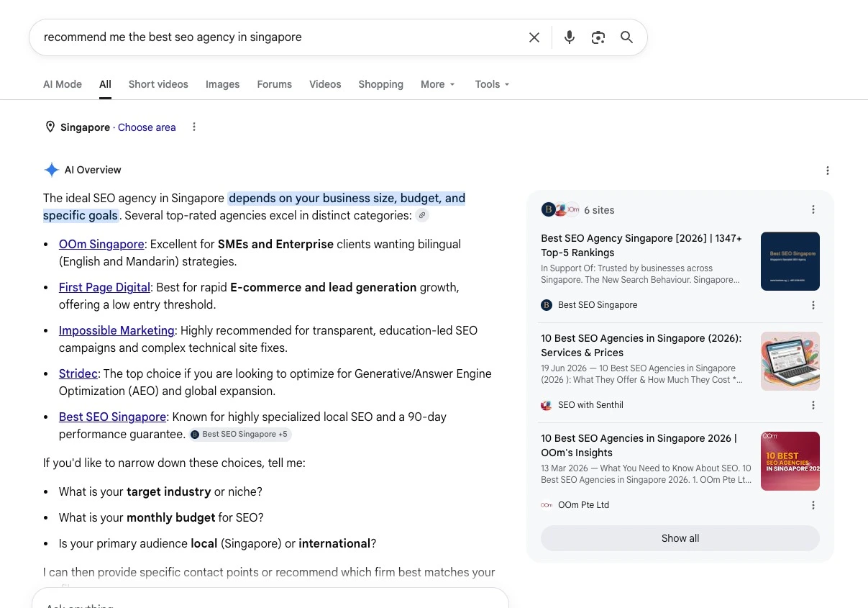Screen dimensions: 868x608
Task: Open the three-dot menu beside '6 sites'
Action: (x=813, y=209)
